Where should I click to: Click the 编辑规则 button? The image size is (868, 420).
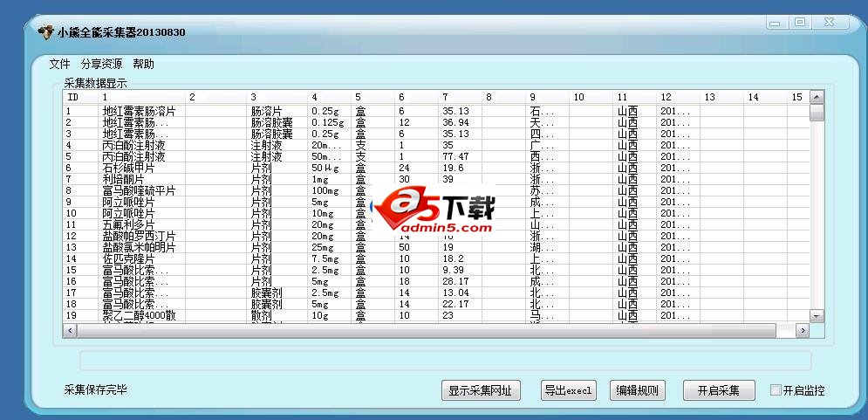point(637,390)
